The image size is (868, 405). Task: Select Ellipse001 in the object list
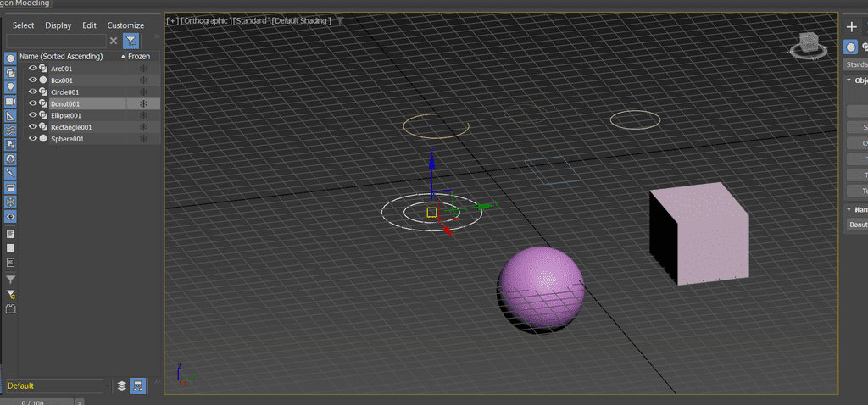tap(66, 115)
